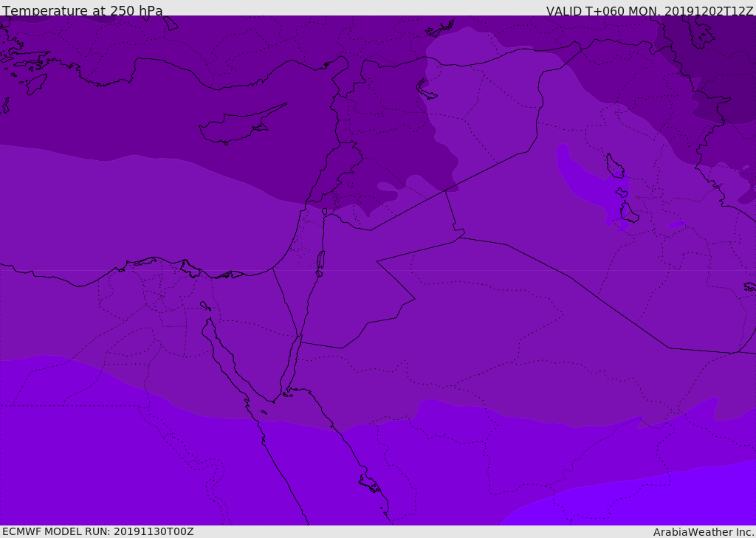Click the 'VALID T+060 MON. 20191202T12Z' label
The image size is (756, 538).
pos(650,10)
